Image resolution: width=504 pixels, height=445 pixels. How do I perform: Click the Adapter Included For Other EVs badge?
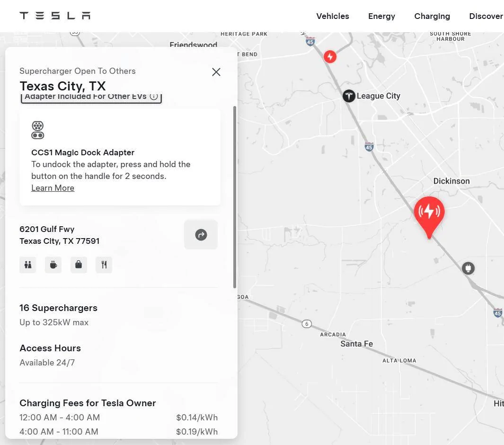(91, 97)
